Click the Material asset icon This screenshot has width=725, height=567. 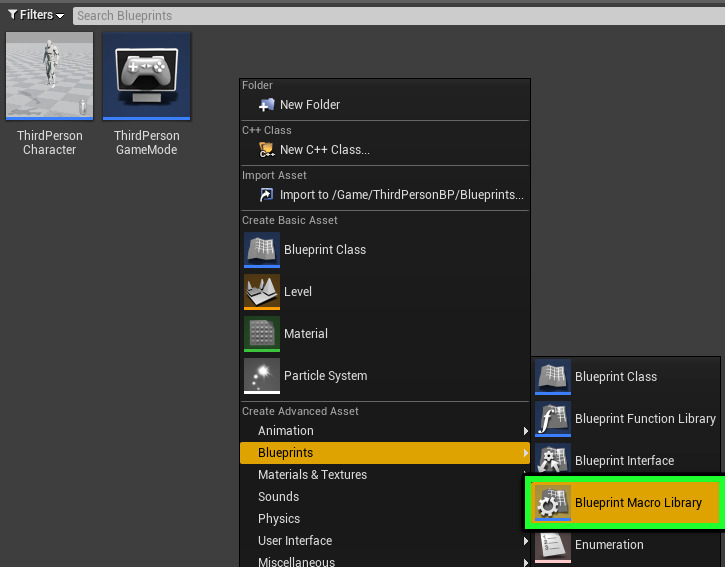coord(262,334)
